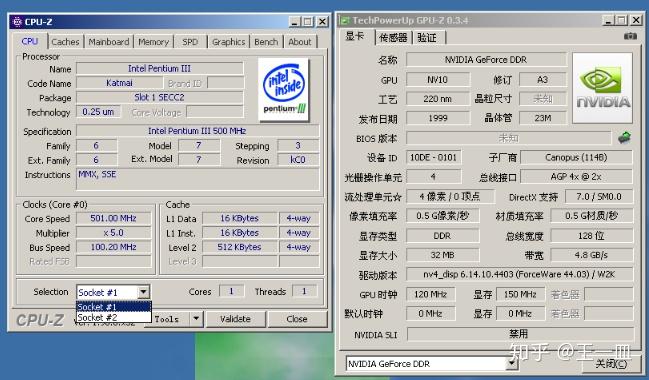649x380 pixels.
Task: Expand the NVIDIA GeForce DDR card selector
Action: (512, 363)
